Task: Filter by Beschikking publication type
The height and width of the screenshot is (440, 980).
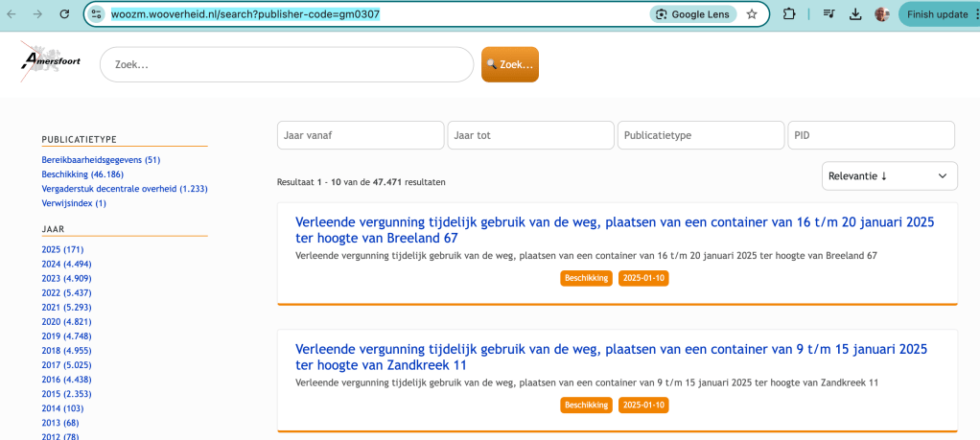Action: [x=90, y=174]
